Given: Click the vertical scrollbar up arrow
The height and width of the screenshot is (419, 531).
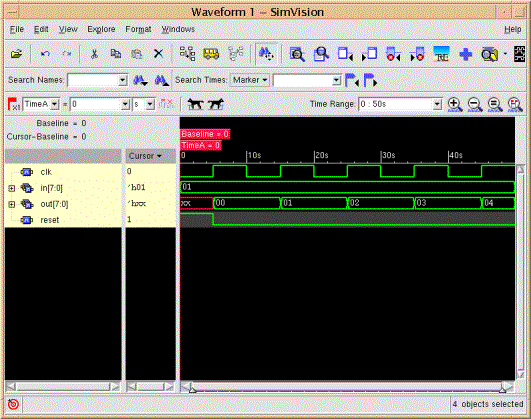Looking at the screenshot, I should click(520, 169).
